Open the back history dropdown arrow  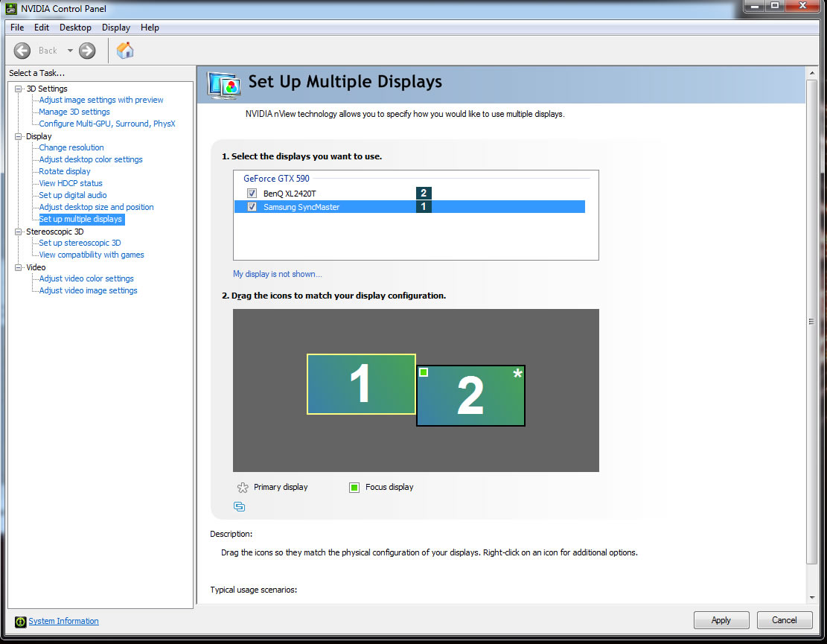click(70, 51)
